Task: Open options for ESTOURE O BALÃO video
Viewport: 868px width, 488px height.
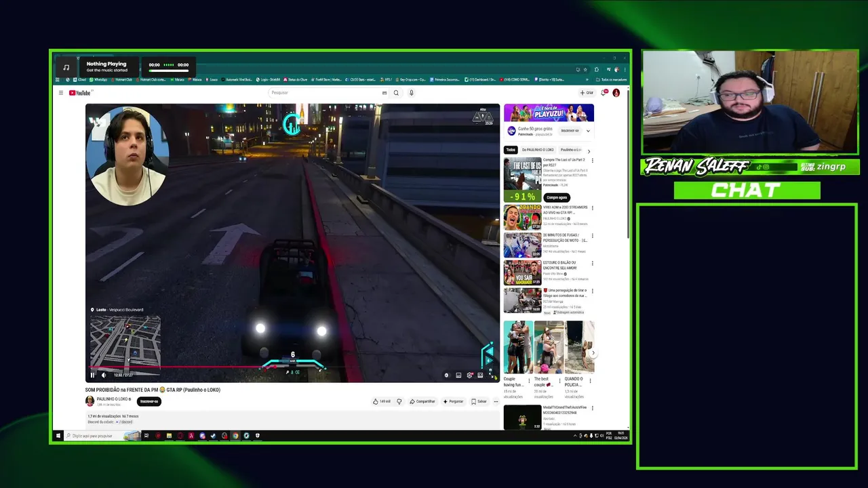Action: (x=592, y=263)
